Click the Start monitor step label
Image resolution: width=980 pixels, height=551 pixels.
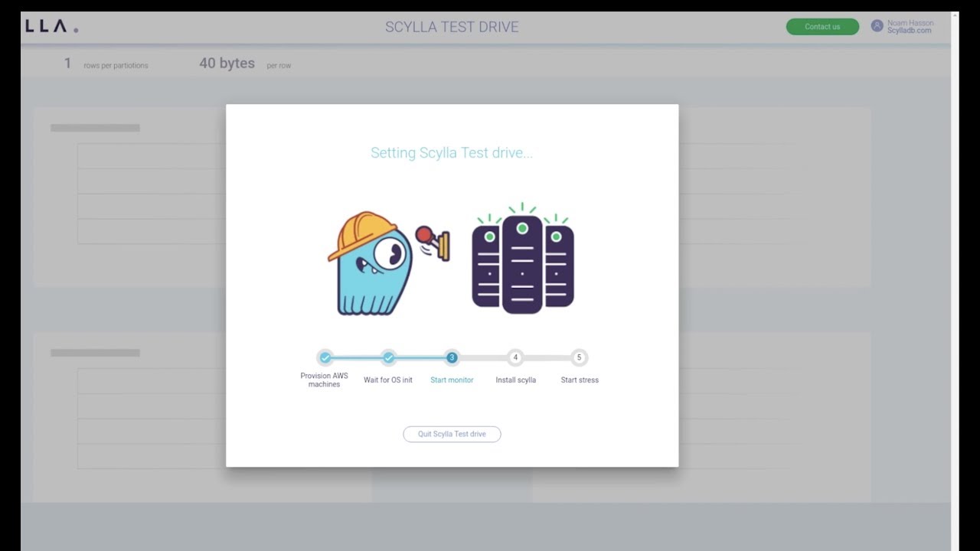click(x=452, y=380)
